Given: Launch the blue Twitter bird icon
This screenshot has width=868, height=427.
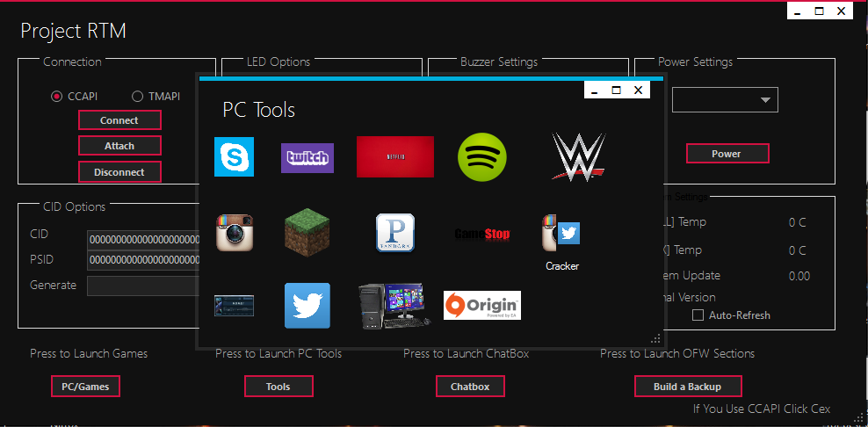Looking at the screenshot, I should tap(307, 306).
